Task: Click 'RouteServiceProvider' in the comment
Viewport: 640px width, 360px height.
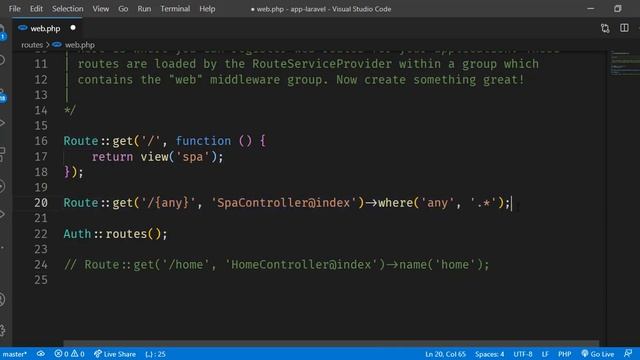Action: (322, 64)
